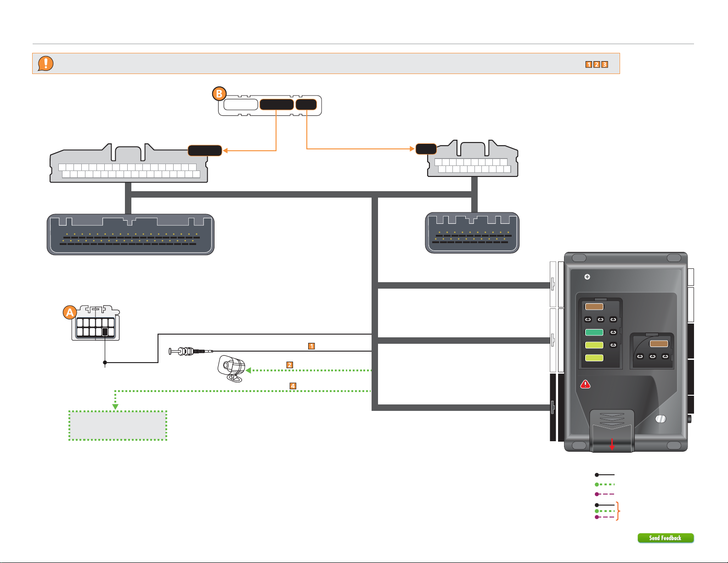728x563 pixels.
Task: Select marker 4 on the green dotted line
Action: [x=293, y=386]
